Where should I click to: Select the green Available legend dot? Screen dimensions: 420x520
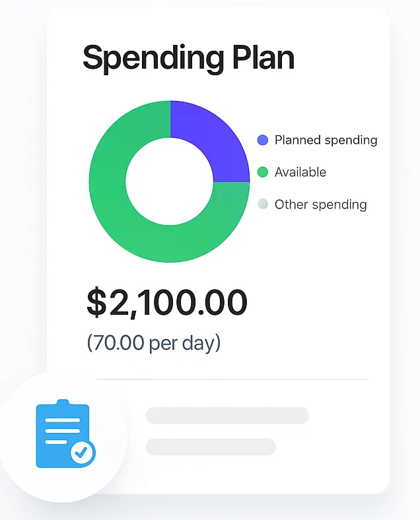click(x=263, y=172)
